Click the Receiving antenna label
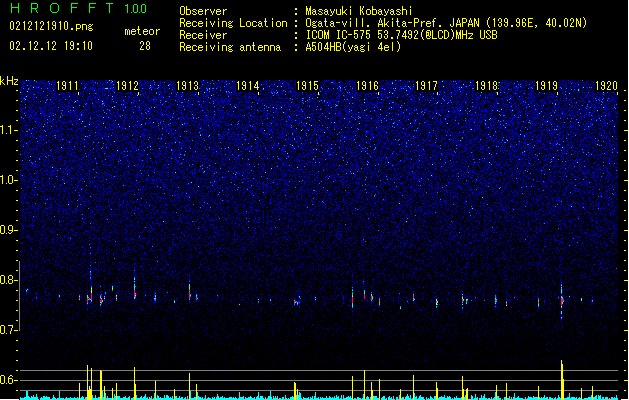The image size is (629, 400). coord(230,47)
